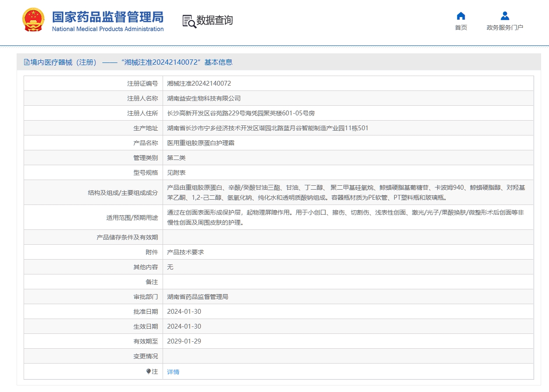The width and height of the screenshot is (549, 392).
Task: Click the 批准日期 value 2024-01-30
Action: click(x=184, y=312)
